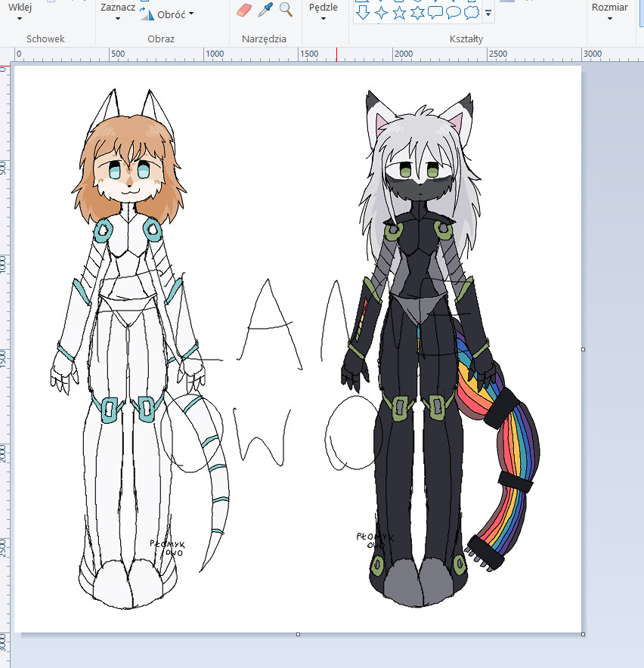Pick the oval callout shape

[454, 12]
